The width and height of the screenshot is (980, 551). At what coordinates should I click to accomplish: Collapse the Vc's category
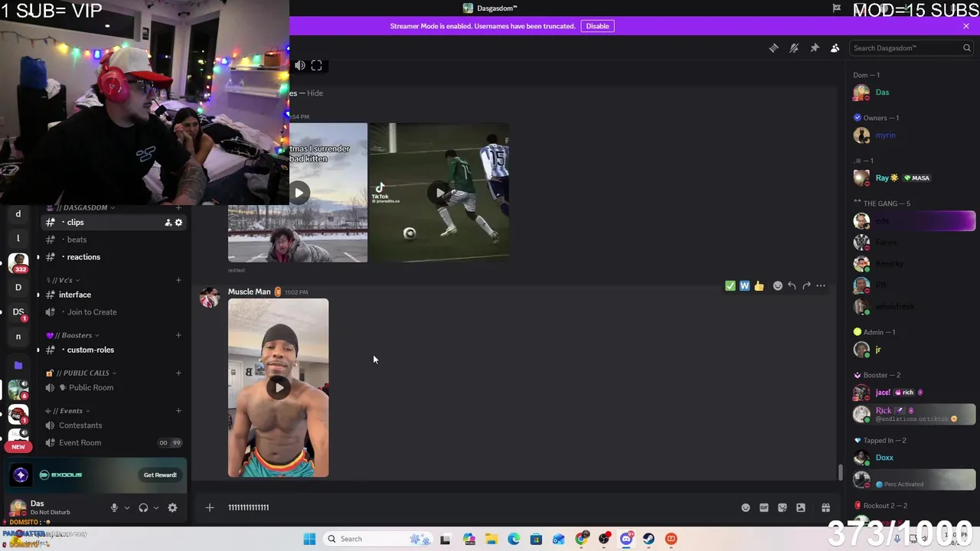pyautogui.click(x=64, y=280)
